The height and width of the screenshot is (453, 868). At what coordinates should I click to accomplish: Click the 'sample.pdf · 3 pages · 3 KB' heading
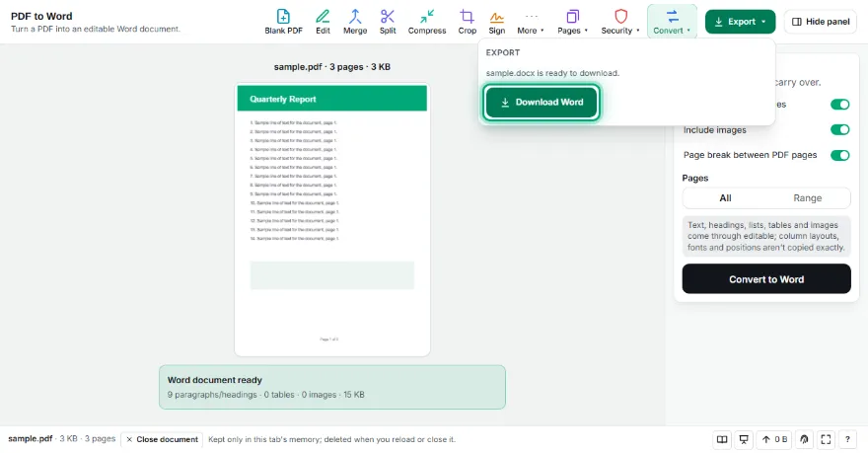(332, 67)
